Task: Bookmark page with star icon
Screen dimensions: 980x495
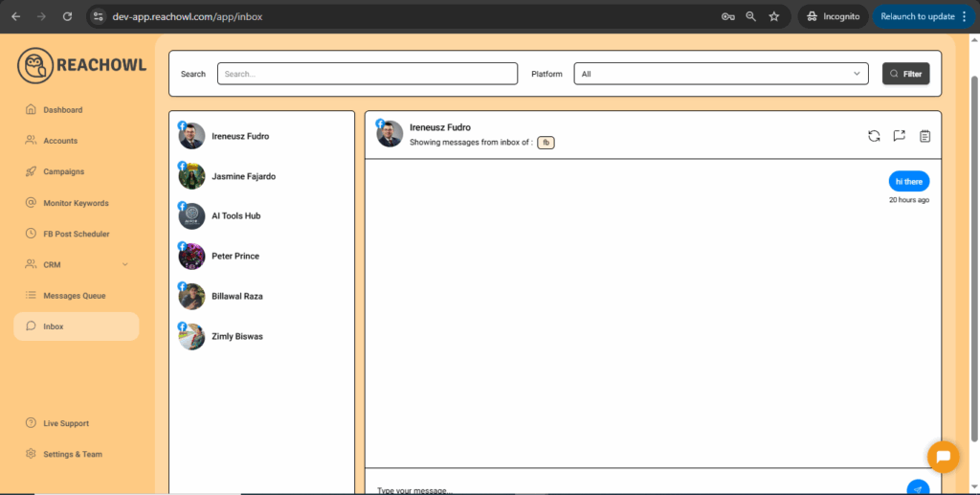Action: point(773,17)
